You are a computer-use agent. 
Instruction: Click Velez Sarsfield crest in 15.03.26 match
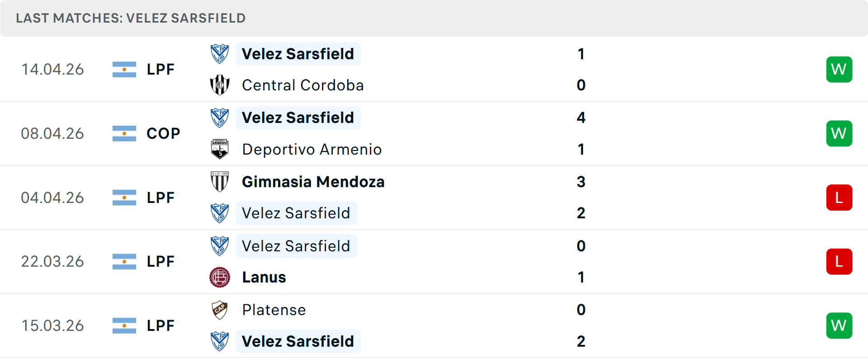(220, 341)
